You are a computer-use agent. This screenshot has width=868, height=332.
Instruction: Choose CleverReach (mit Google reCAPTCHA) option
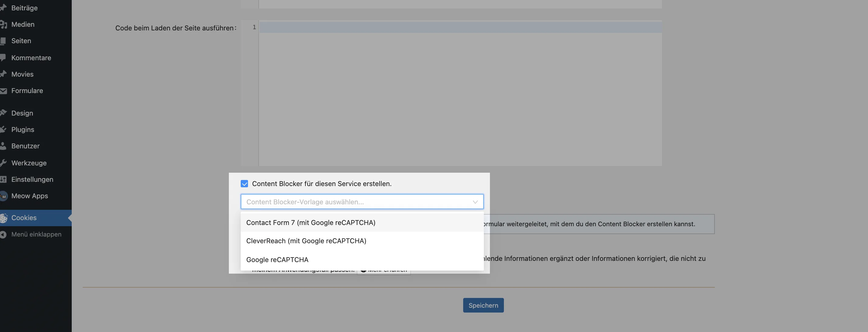tap(306, 241)
